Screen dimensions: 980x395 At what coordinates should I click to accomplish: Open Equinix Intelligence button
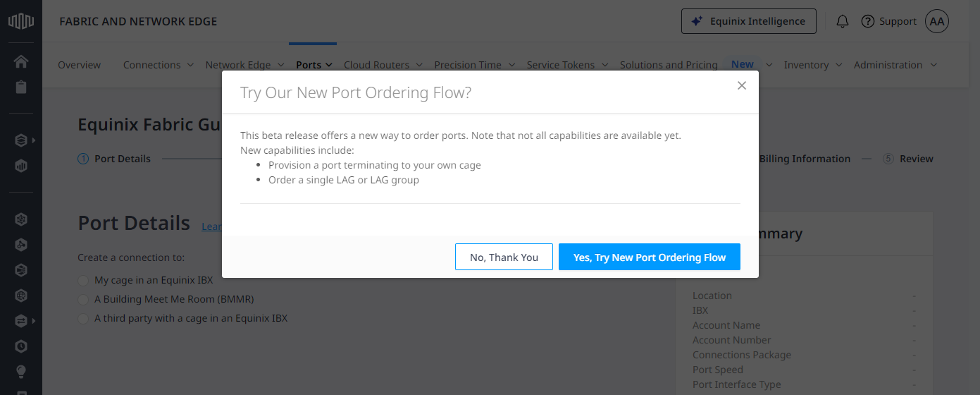pos(748,21)
